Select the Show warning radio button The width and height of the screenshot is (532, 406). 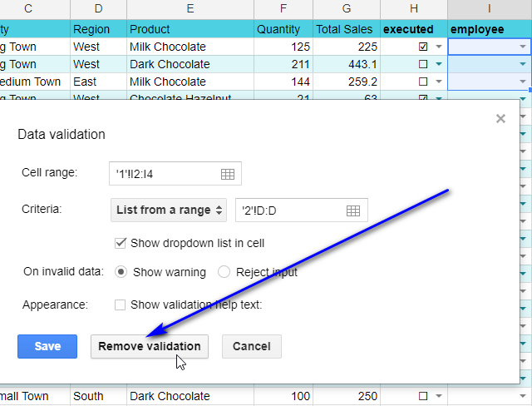121,272
